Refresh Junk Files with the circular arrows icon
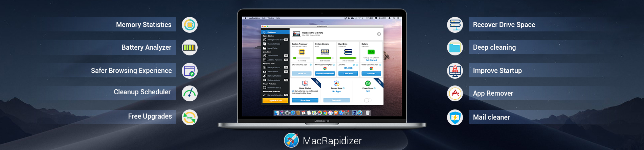The width and height of the screenshot is (644, 150). (354, 65)
